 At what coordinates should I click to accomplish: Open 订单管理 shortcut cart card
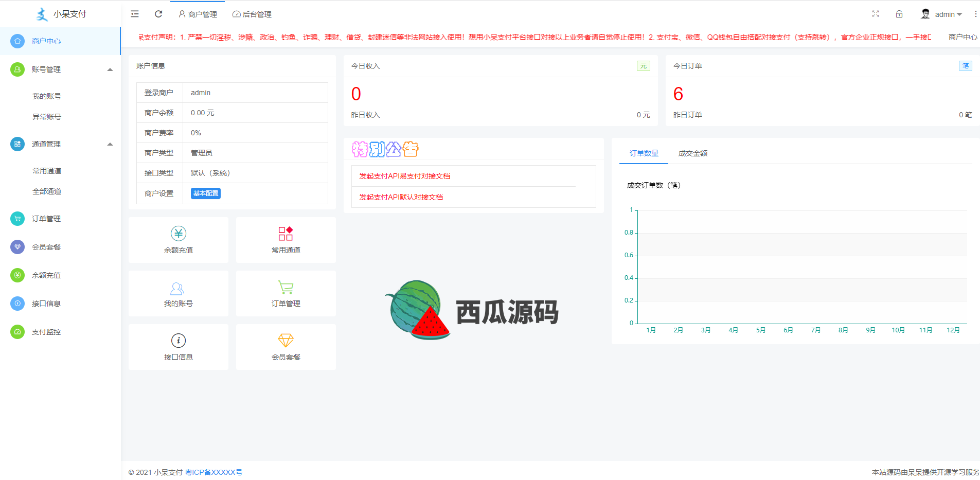(x=286, y=293)
